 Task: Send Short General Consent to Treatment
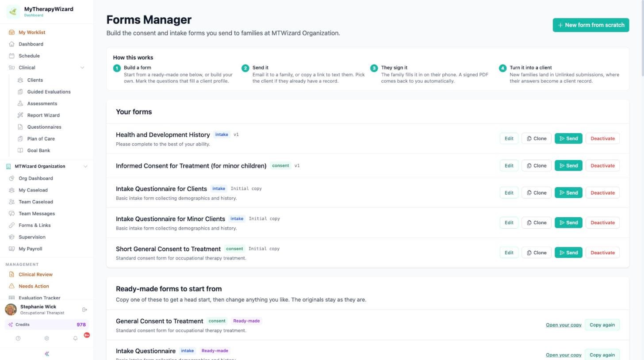[x=568, y=253]
